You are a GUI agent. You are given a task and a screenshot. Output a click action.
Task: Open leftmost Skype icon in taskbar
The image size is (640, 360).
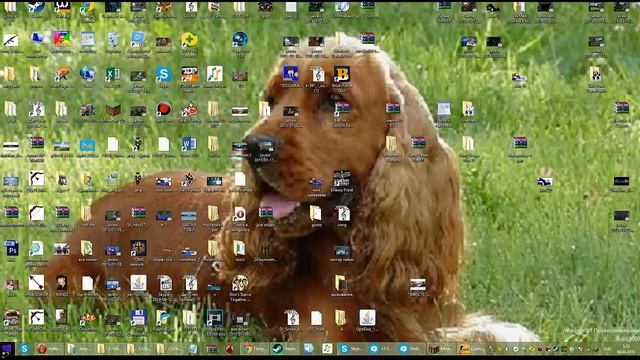pyautogui.click(x=24, y=349)
